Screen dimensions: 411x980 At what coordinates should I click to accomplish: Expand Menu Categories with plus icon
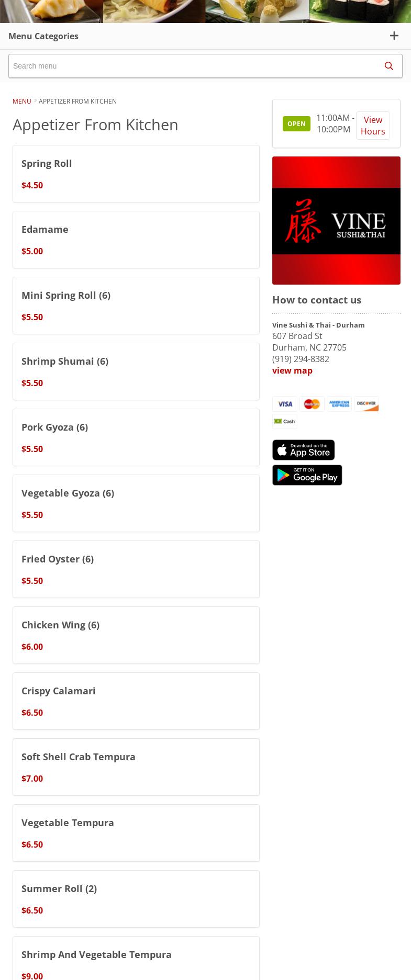(394, 36)
